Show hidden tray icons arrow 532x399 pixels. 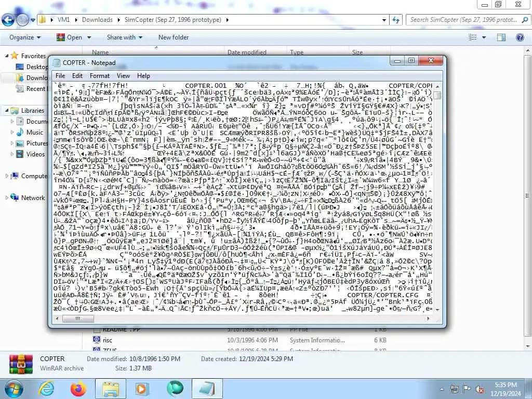[442, 389]
